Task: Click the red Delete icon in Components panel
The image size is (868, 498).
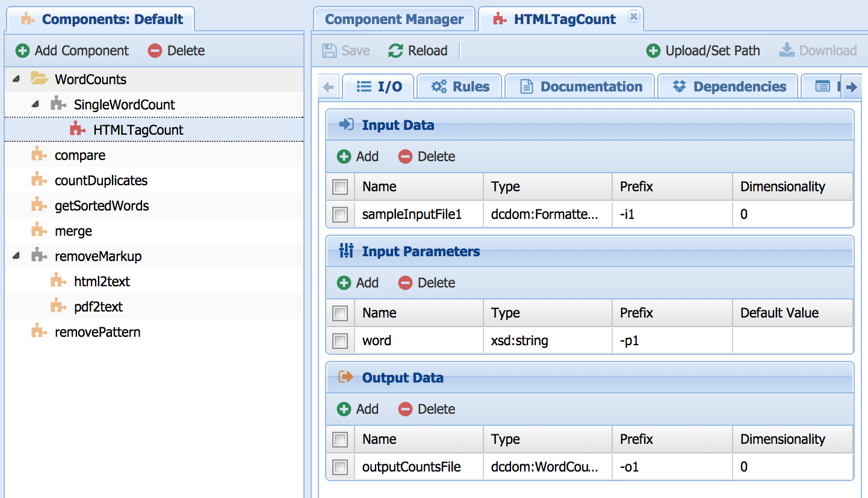Action: pos(155,51)
